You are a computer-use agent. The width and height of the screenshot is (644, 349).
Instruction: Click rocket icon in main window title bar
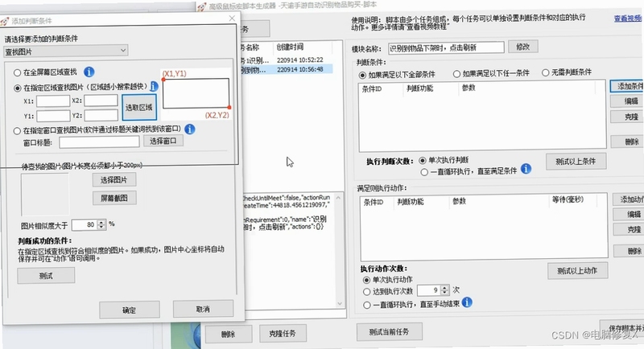pos(202,6)
